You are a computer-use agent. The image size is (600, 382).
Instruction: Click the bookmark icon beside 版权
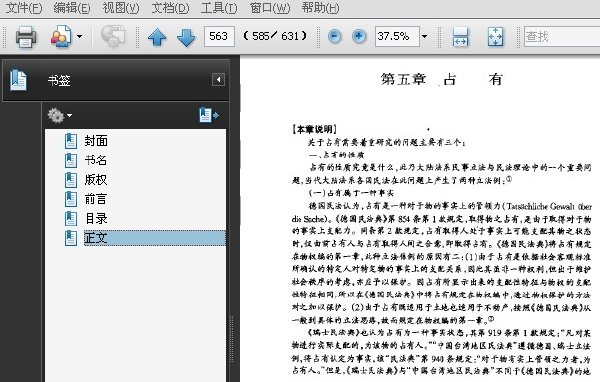tap(71, 180)
